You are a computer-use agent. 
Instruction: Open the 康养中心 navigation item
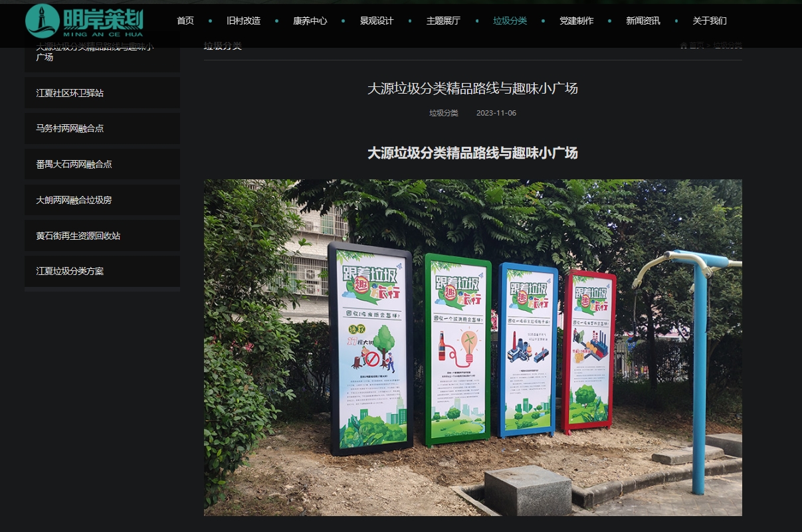click(x=310, y=21)
